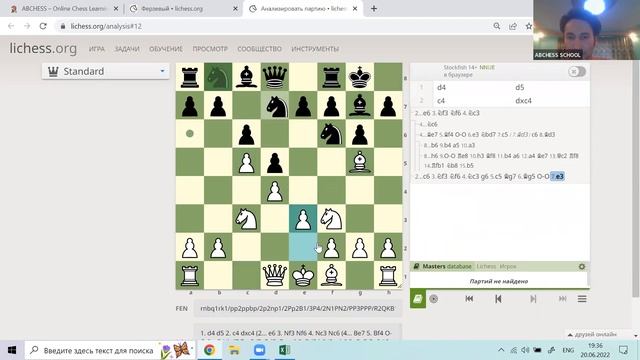Step forward one move
Viewport: 640px width, 360px height.
[533, 299]
